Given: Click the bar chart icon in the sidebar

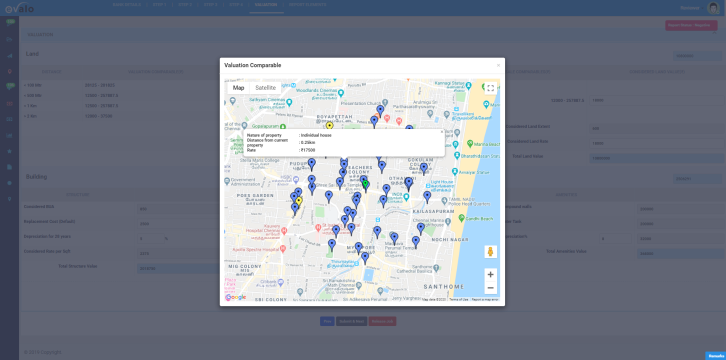Looking at the screenshot, I should 9,135.
